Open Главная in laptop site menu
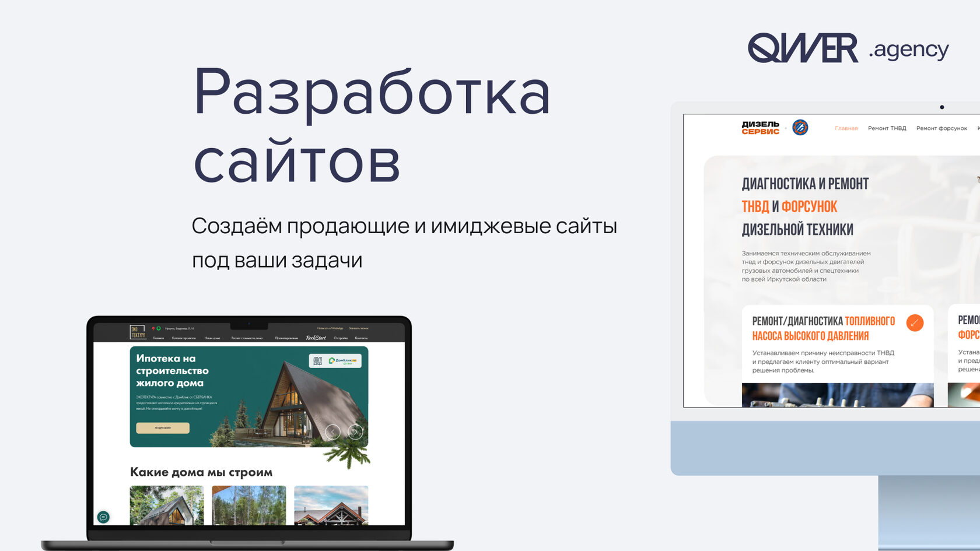980x551 pixels. pyautogui.click(x=159, y=338)
